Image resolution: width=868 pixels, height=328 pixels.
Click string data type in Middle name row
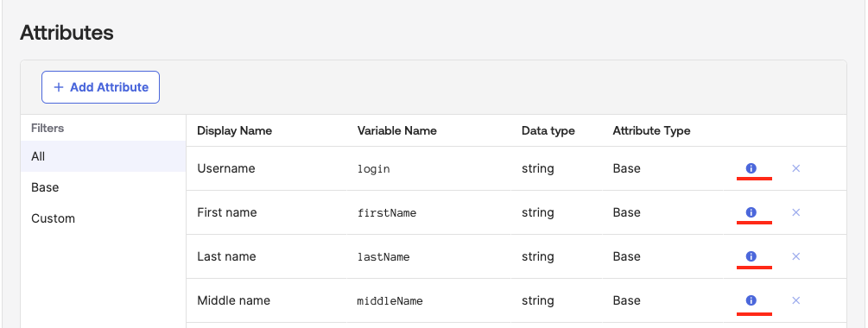pos(537,300)
